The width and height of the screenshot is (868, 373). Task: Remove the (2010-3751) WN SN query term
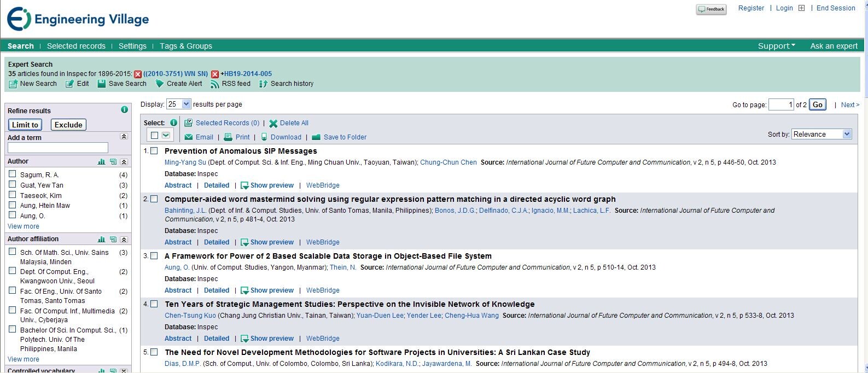pos(138,74)
